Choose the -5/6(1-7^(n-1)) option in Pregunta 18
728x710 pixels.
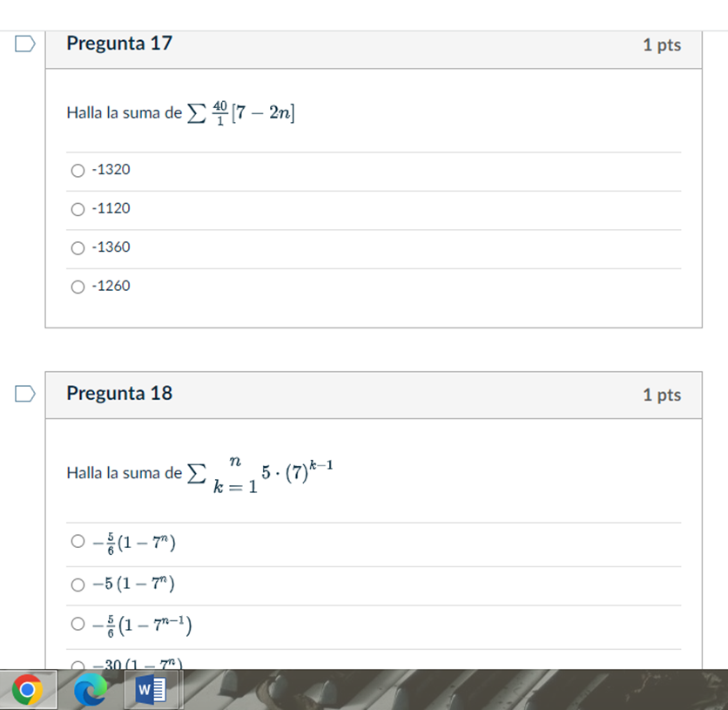[78, 625]
